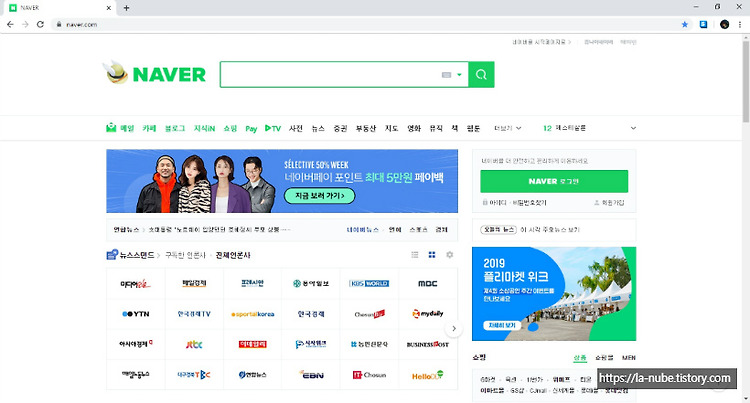Open 사전 dictionary link
The image size is (750, 403).
296,128
